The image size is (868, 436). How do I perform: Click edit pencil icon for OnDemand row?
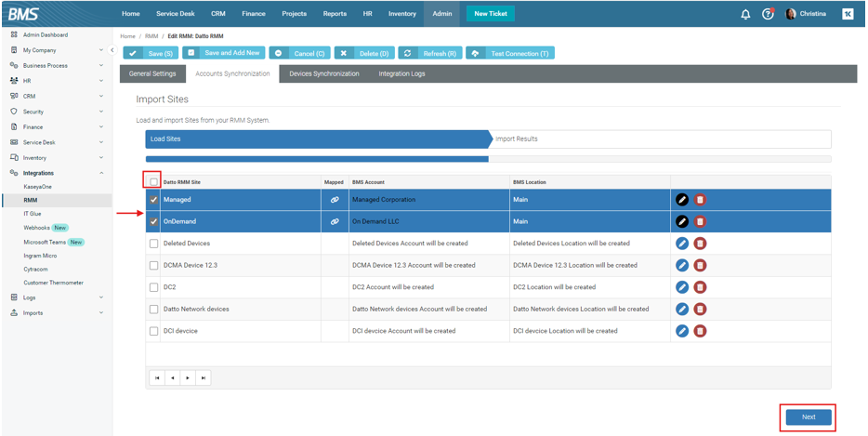click(682, 221)
